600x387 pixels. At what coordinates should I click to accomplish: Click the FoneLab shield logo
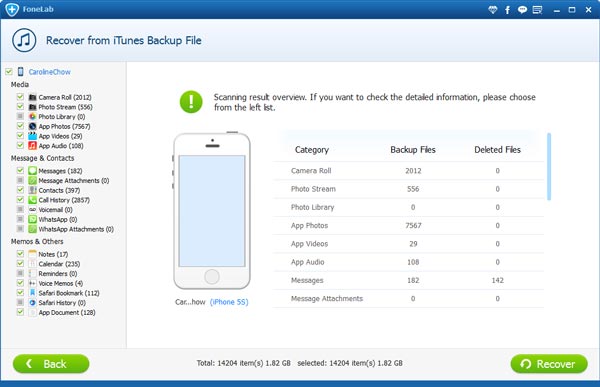click(x=12, y=9)
